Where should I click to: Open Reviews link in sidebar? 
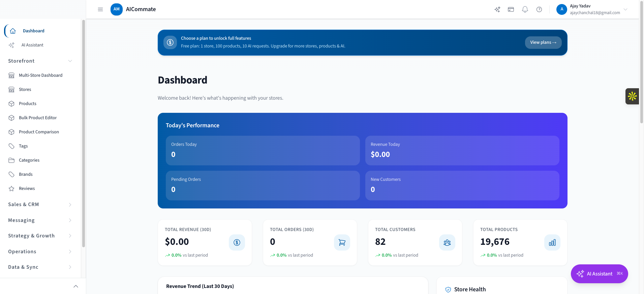pyautogui.click(x=27, y=189)
